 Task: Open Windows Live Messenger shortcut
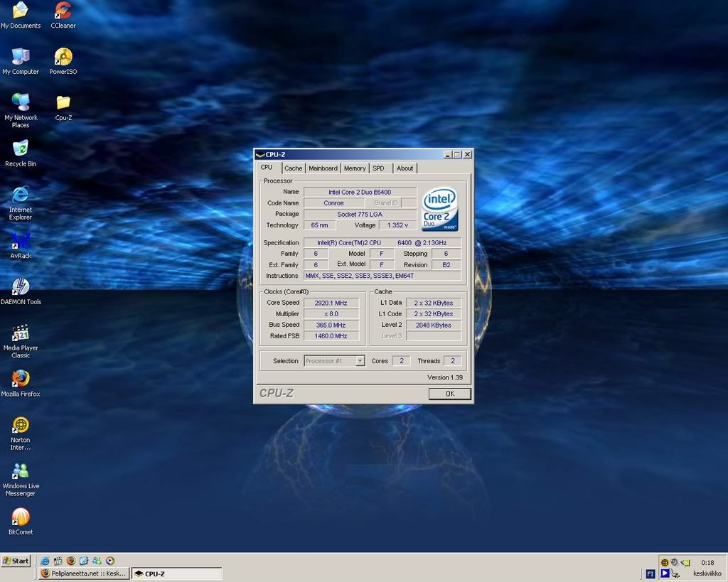click(21, 471)
